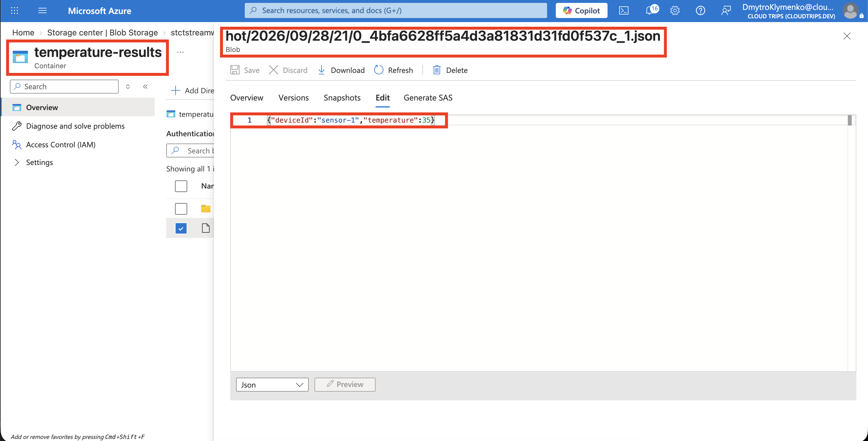Click the Copilot button

pos(581,10)
